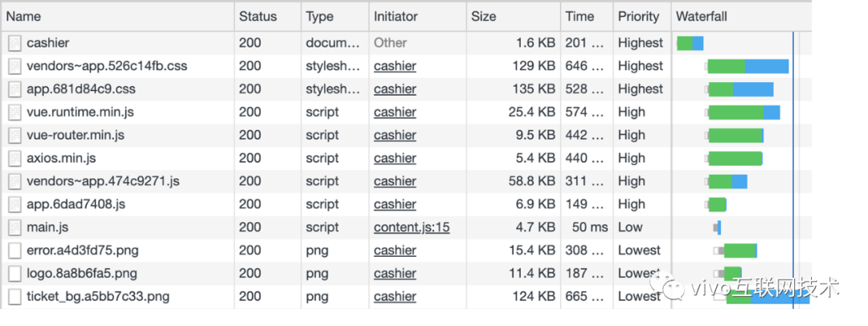The image size is (868, 326).
Task: Click the vue.runtime.min.js file icon
Action: pos(14,113)
